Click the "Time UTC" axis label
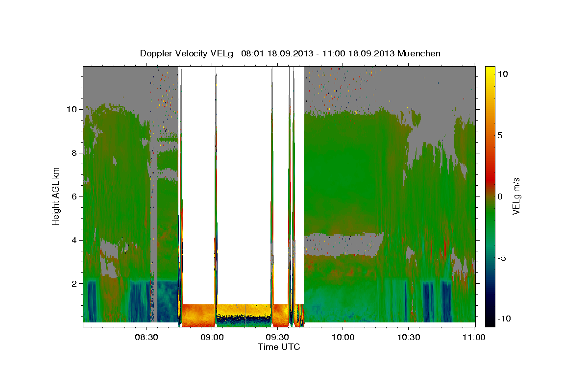 pos(279,347)
